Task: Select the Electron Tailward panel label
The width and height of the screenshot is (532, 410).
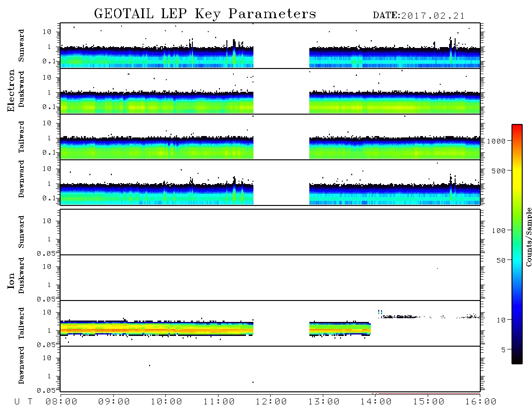Action: [21, 137]
